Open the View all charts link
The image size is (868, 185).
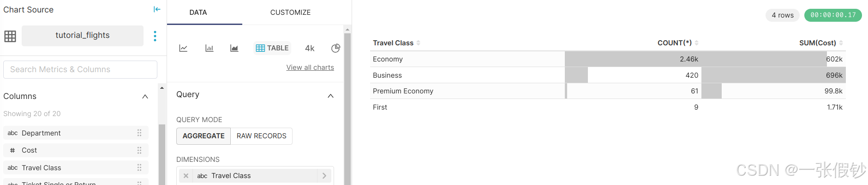pos(310,68)
